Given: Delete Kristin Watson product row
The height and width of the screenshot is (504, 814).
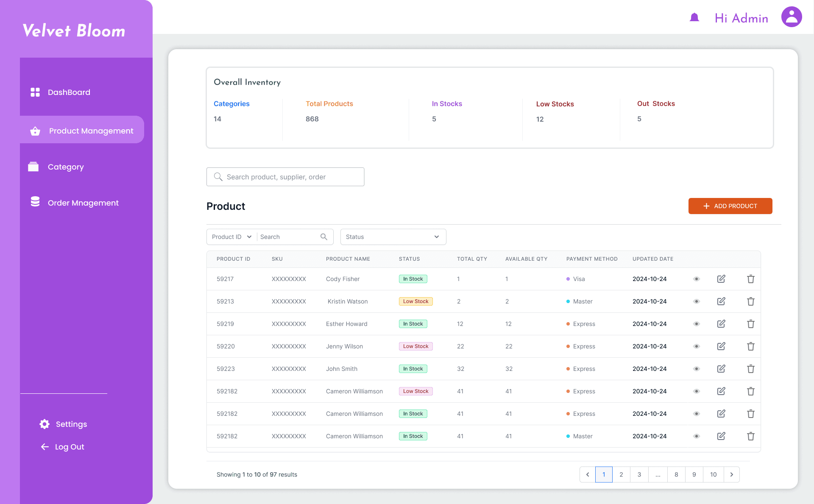Looking at the screenshot, I should pos(750,301).
